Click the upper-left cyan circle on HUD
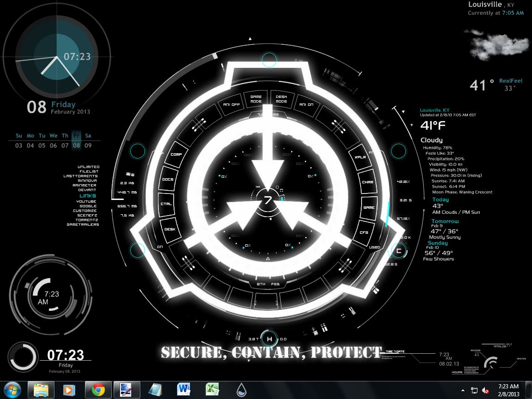The height and width of the screenshot is (399, 532). (138, 151)
